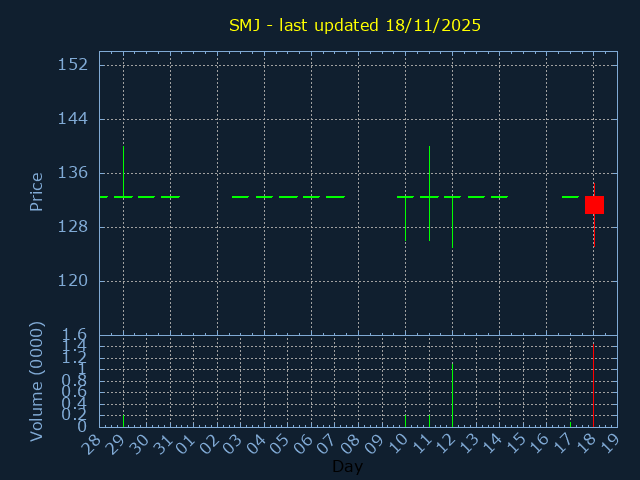The height and width of the screenshot is (480, 640).
Task: Click the 136 price axis label
Action: point(73,173)
